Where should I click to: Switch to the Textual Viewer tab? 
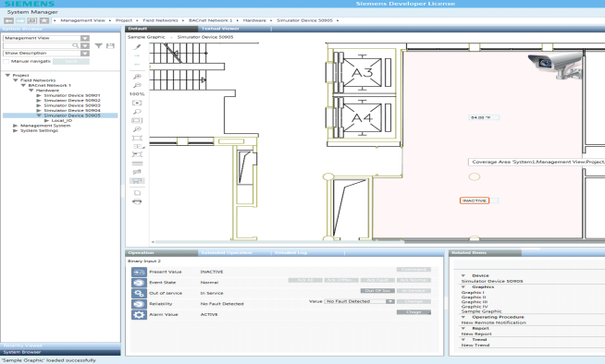click(x=220, y=29)
